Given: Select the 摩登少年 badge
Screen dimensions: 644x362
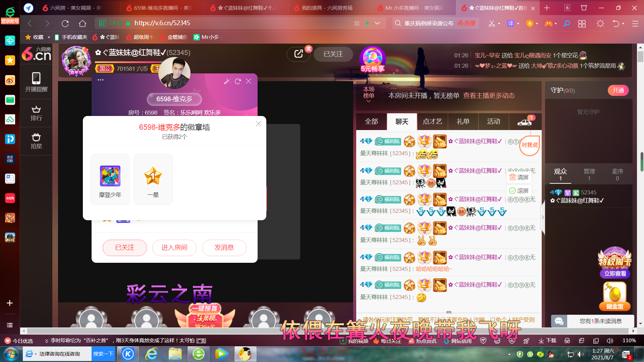Looking at the screenshot, I should [x=110, y=179].
